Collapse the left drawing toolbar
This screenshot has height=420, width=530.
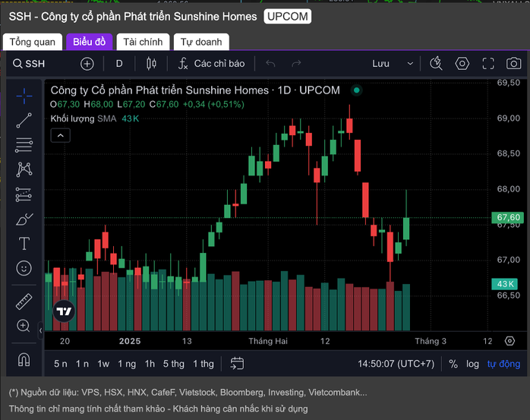click(x=40, y=330)
